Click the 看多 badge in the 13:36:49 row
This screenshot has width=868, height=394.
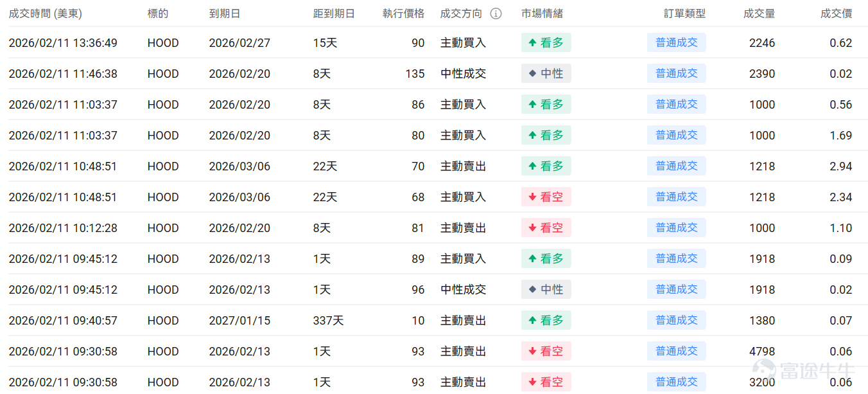[x=546, y=43]
